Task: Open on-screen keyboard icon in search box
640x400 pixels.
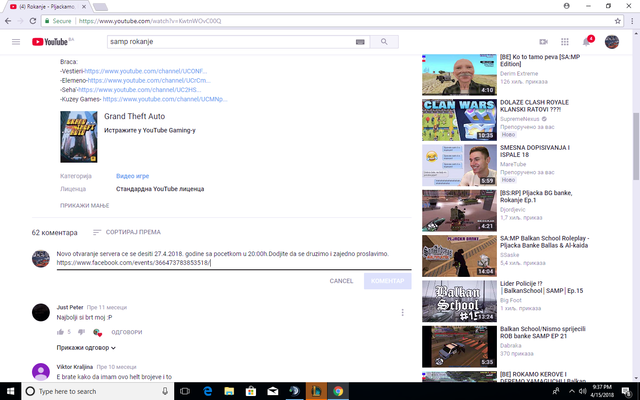Action: pos(360,42)
